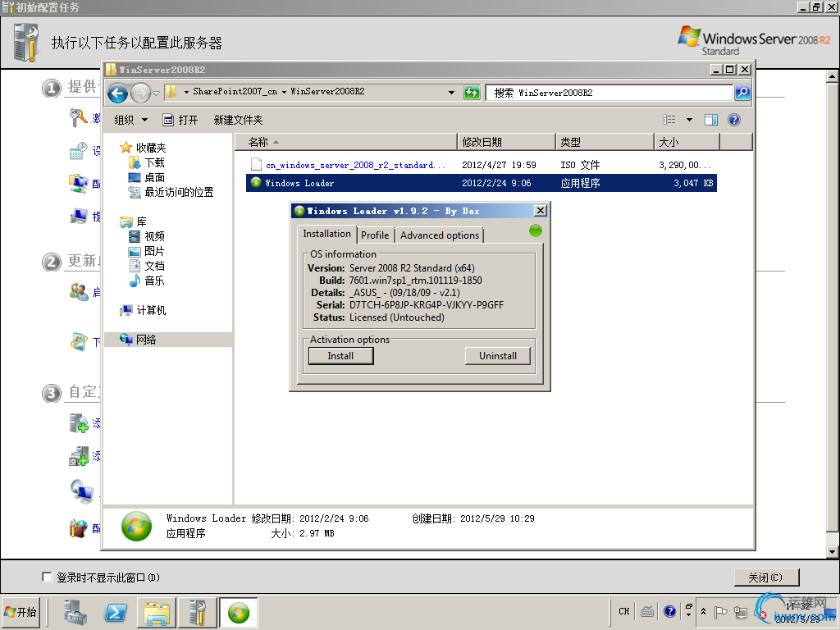Click the Install button
840x630 pixels.
340,356
